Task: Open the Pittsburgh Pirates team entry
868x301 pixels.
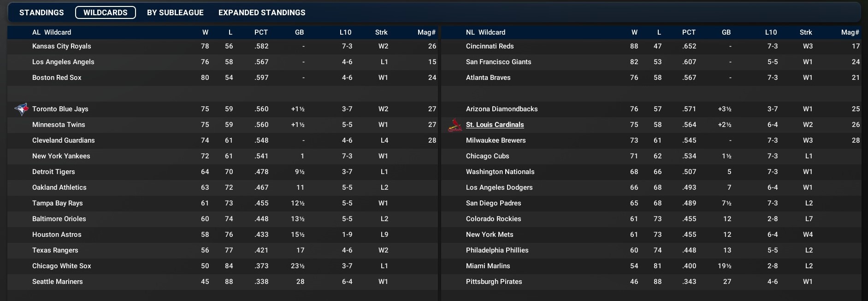Action: pos(494,282)
